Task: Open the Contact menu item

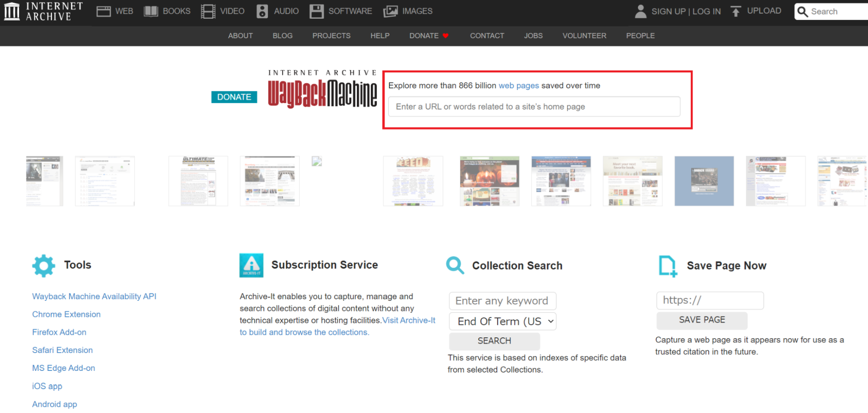Action: [x=487, y=36]
